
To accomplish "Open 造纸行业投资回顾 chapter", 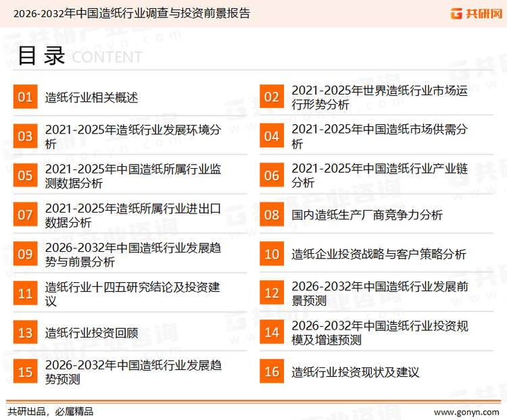I will click(91, 332).
